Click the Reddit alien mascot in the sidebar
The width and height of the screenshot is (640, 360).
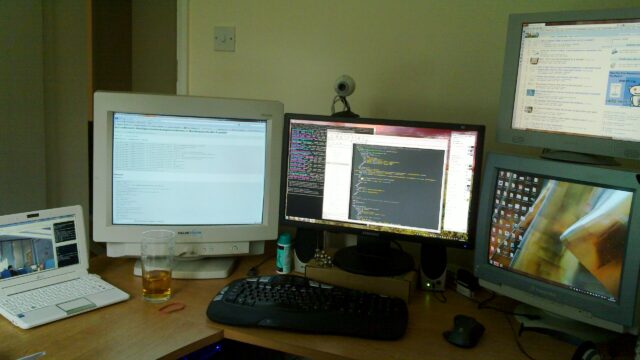635,94
